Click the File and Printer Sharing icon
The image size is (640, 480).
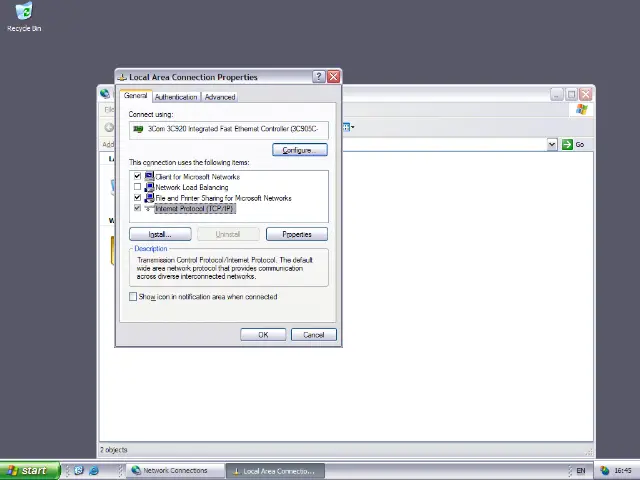(x=149, y=198)
